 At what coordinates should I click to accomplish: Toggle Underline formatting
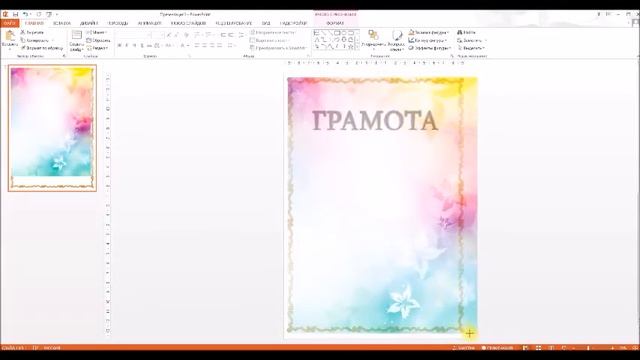(135, 45)
